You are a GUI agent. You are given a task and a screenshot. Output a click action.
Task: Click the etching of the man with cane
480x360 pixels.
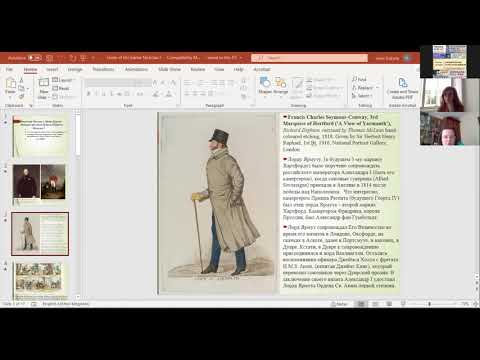(x=217, y=203)
